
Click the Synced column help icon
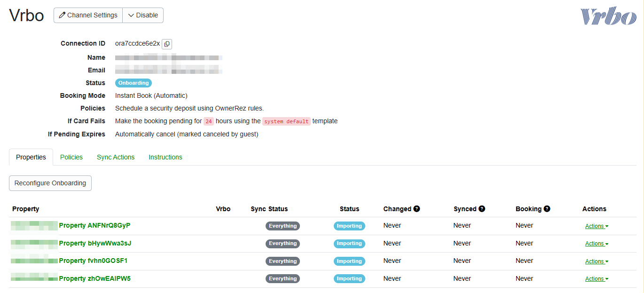pyautogui.click(x=482, y=209)
